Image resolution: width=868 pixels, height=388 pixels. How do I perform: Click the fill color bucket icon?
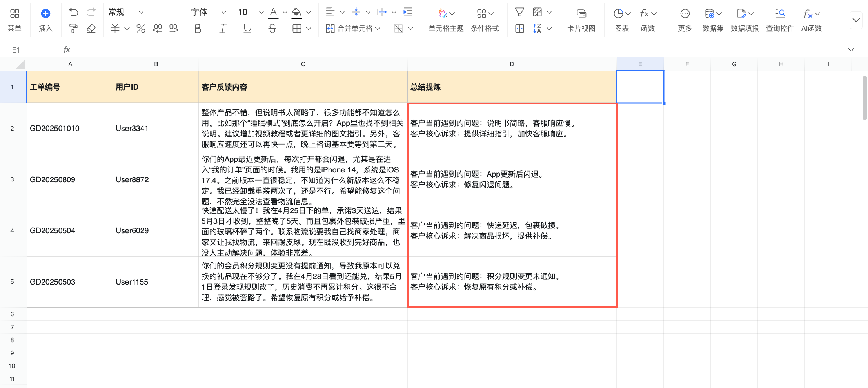(297, 13)
